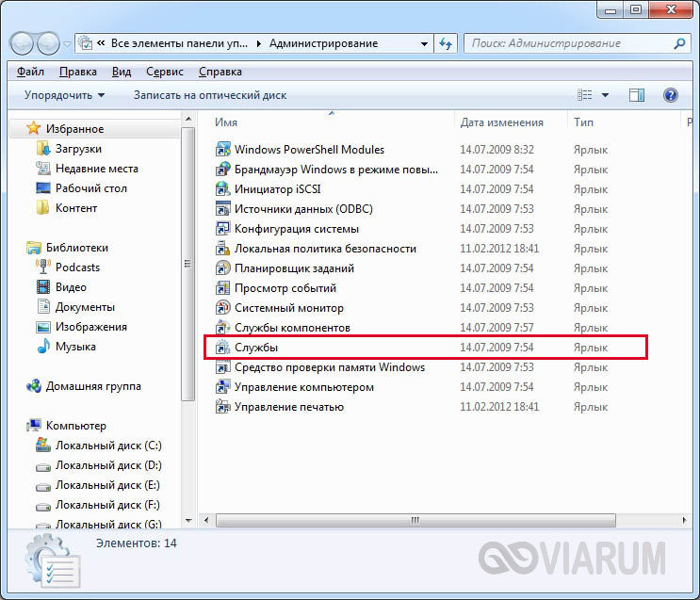Click the navigation pane vertical scrollbar thumb
700x600 pixels.
[188, 264]
